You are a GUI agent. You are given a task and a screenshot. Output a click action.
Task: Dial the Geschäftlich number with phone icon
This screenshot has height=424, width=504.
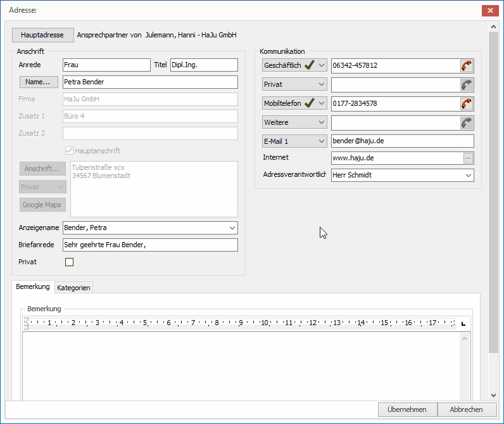pyautogui.click(x=467, y=66)
